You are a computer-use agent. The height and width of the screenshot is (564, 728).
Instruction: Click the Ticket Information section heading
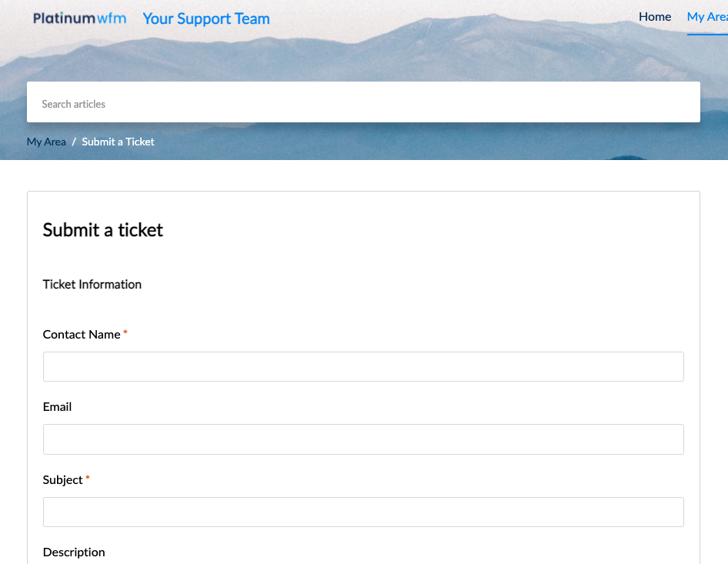click(x=92, y=285)
